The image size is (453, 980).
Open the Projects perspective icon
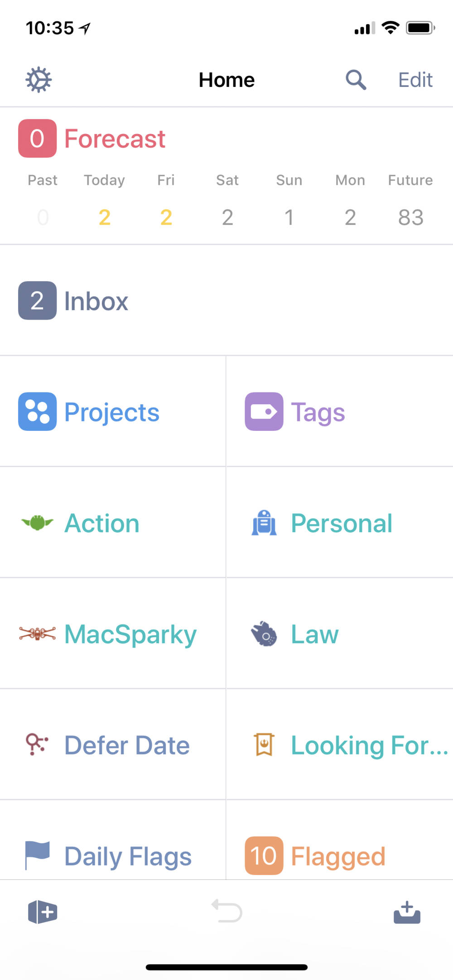[38, 411]
